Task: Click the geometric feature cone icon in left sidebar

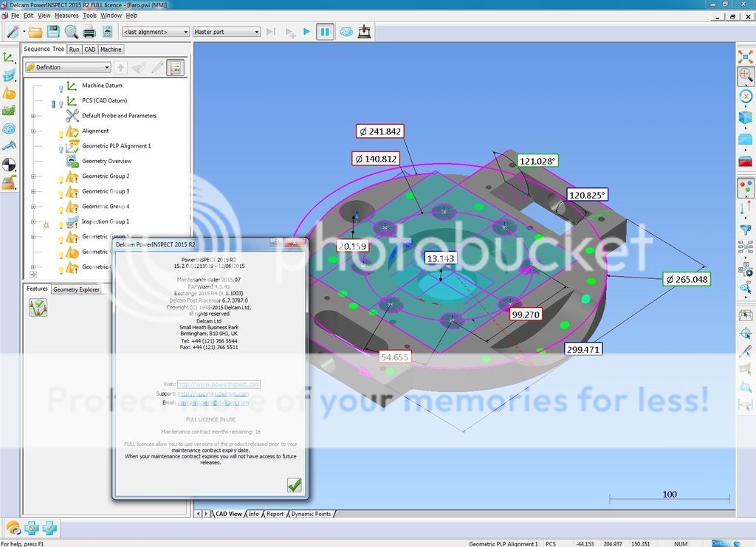Action: coord(9,93)
